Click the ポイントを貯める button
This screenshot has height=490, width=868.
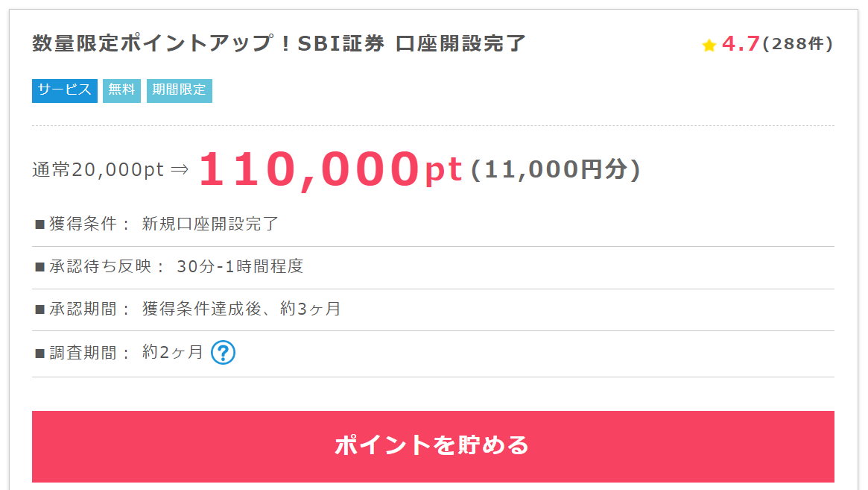pyautogui.click(x=433, y=446)
